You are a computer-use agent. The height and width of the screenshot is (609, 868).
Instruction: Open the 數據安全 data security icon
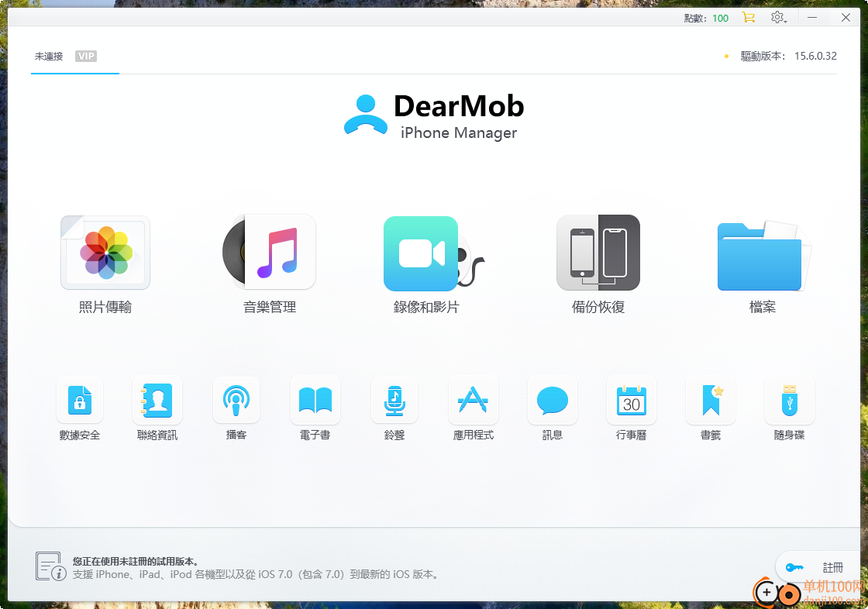pyautogui.click(x=80, y=400)
